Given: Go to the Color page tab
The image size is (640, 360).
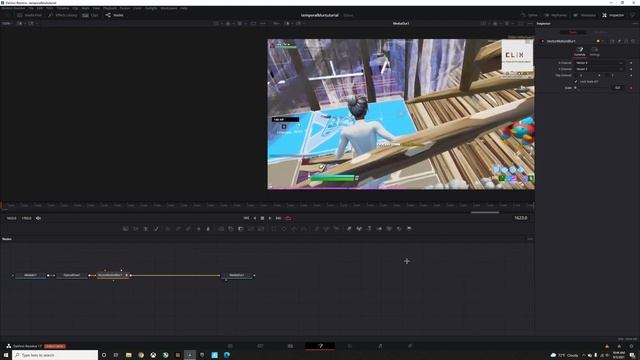Looking at the screenshot, I should 350,346.
